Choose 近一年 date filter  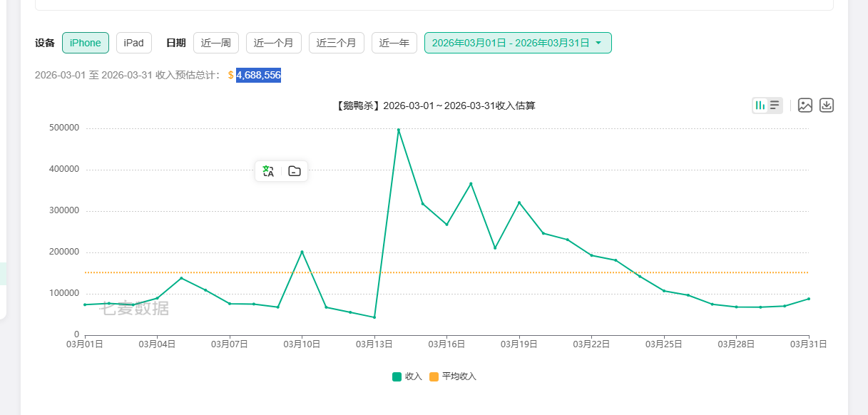[394, 43]
